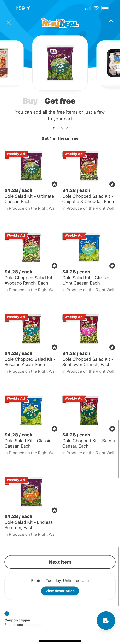Tap star icon on Chipotle & Cheddar kit
This screenshot has height=644, width=120.
click(112, 184)
